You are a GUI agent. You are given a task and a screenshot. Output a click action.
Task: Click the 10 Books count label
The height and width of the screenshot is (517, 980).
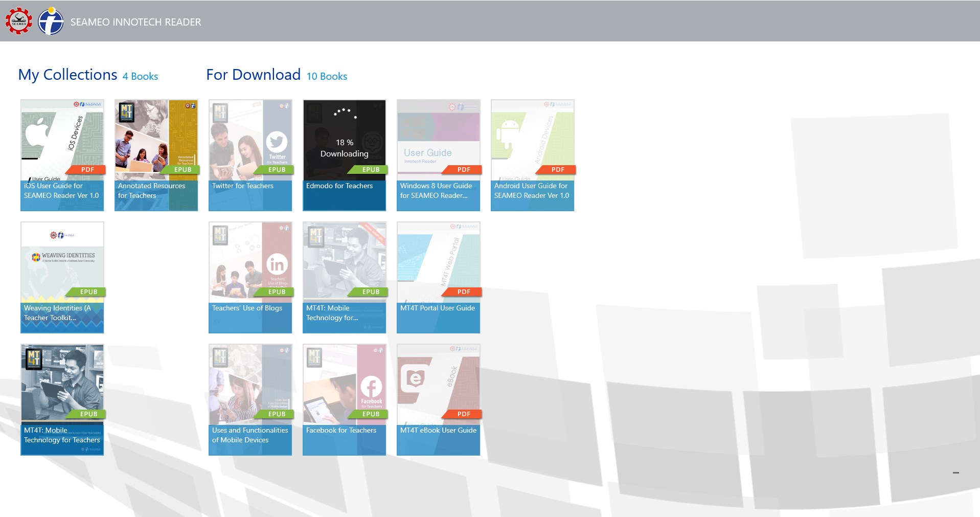[x=327, y=76]
